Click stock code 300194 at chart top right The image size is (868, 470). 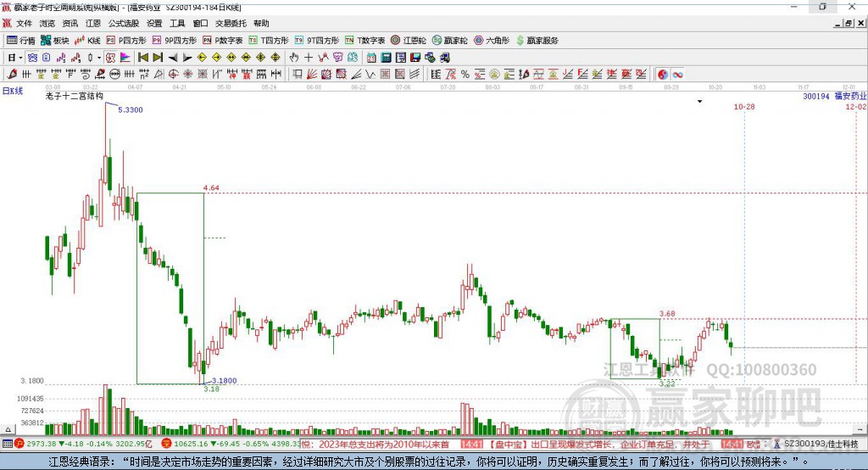[x=816, y=97]
